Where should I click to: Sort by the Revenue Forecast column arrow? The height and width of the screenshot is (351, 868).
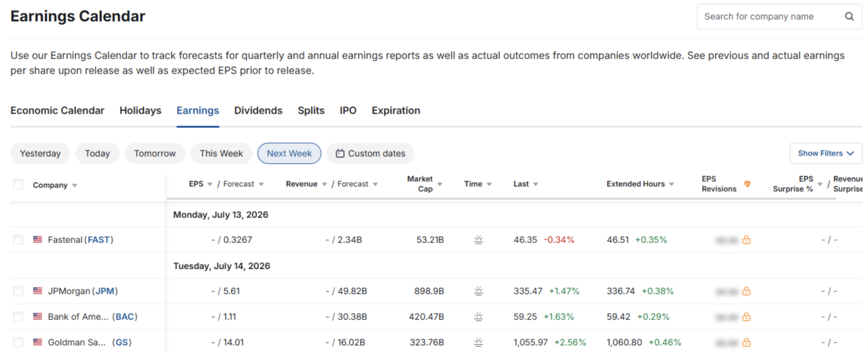tap(375, 184)
